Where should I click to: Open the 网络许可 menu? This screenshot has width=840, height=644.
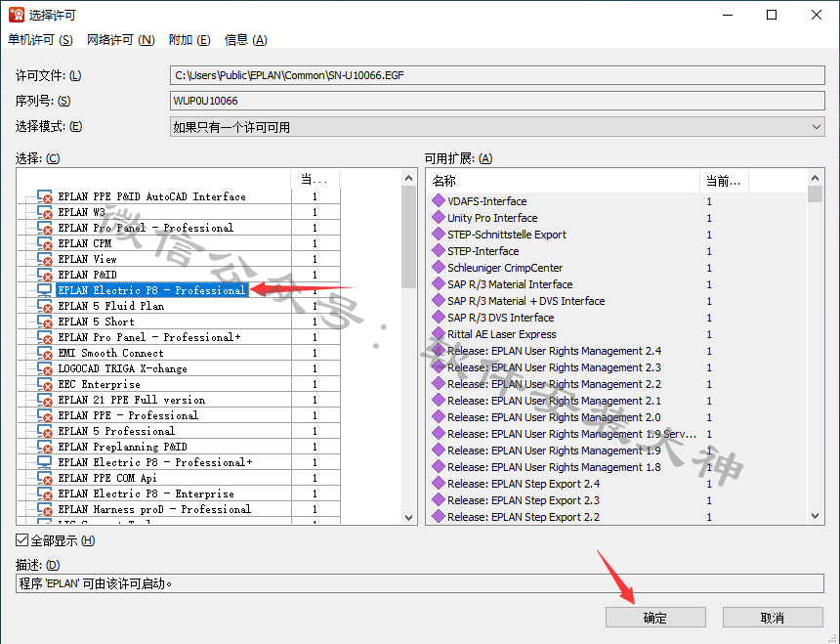tap(120, 40)
